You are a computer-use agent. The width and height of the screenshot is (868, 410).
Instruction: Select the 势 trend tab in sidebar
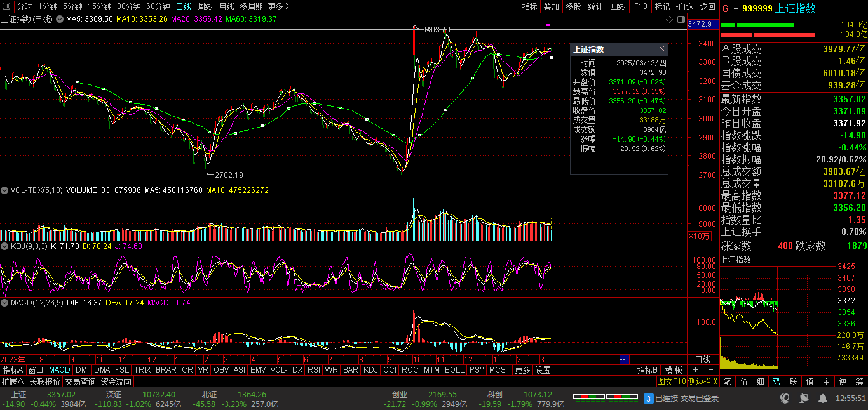tap(776, 381)
